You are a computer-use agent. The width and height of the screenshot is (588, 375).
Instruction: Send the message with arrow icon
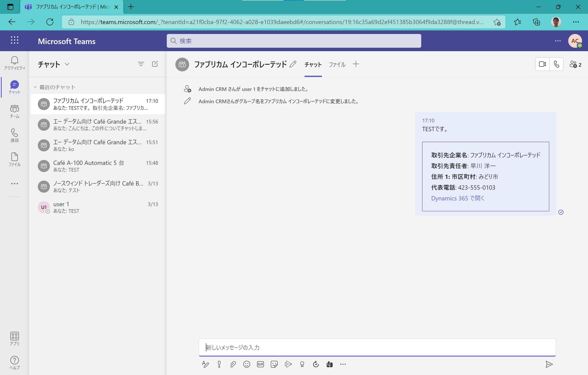tap(549, 364)
